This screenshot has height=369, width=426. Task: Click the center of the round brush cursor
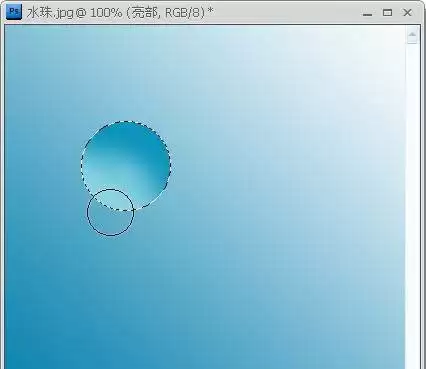(110, 212)
